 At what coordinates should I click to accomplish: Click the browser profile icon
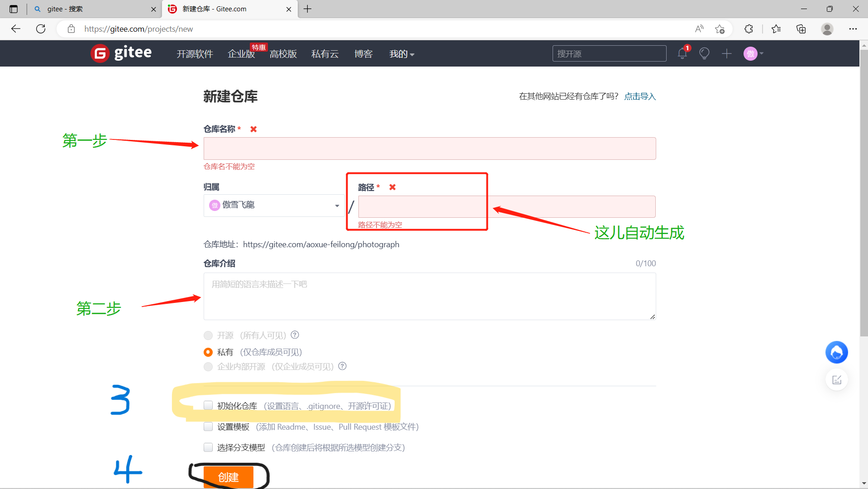[x=827, y=29]
